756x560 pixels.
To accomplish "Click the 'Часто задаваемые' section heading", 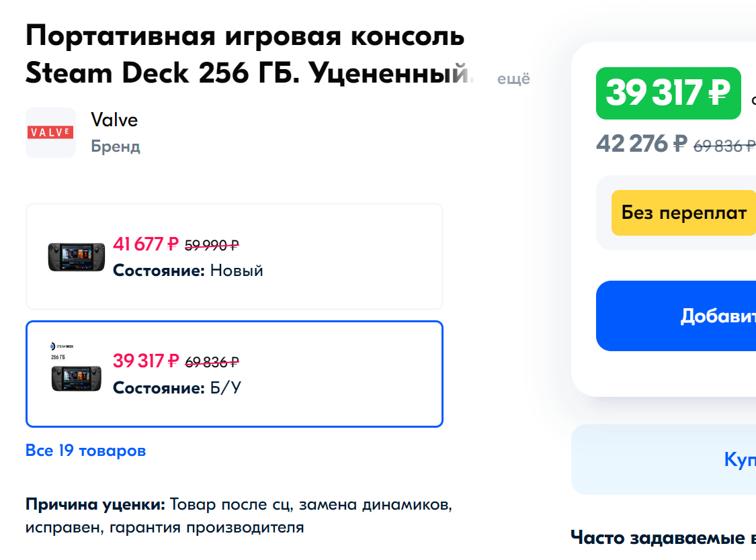I will 663,537.
